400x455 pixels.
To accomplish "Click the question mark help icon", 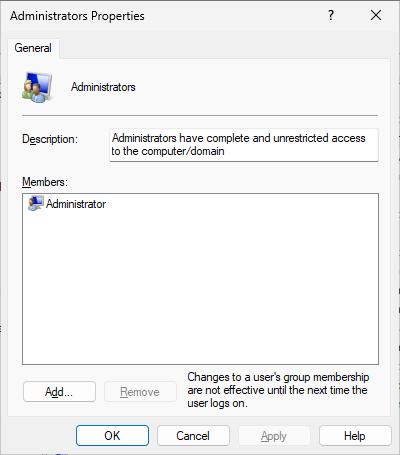I will (331, 15).
